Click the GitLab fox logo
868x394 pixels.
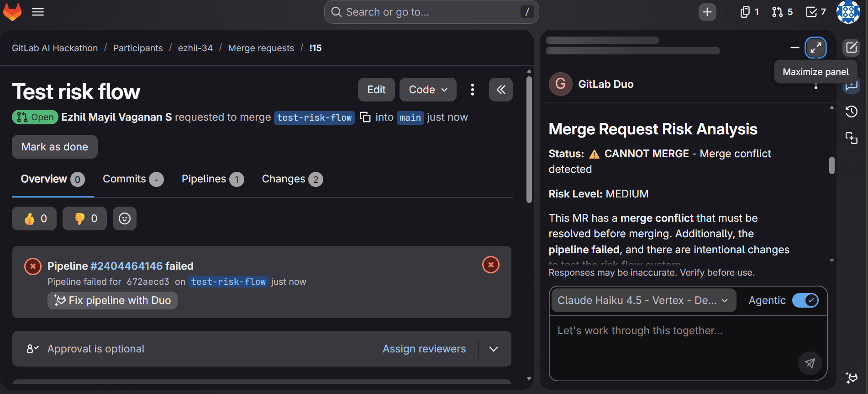point(12,12)
